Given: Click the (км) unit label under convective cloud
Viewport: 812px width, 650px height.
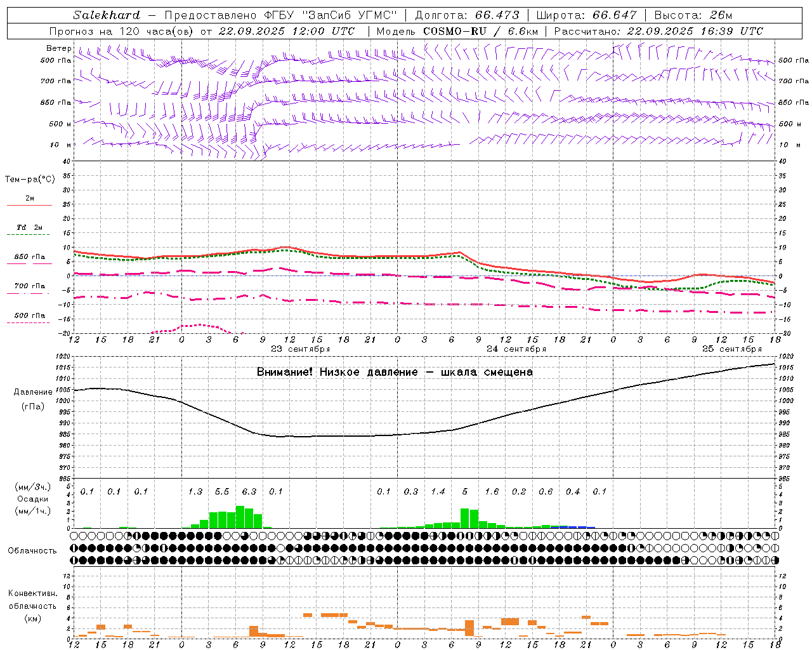Looking at the screenshot, I should (32, 618).
